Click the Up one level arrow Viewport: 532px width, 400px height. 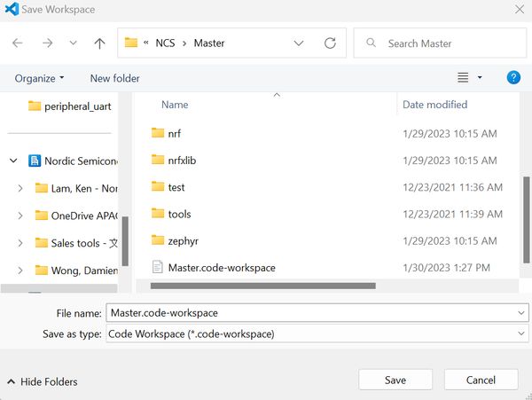click(99, 43)
